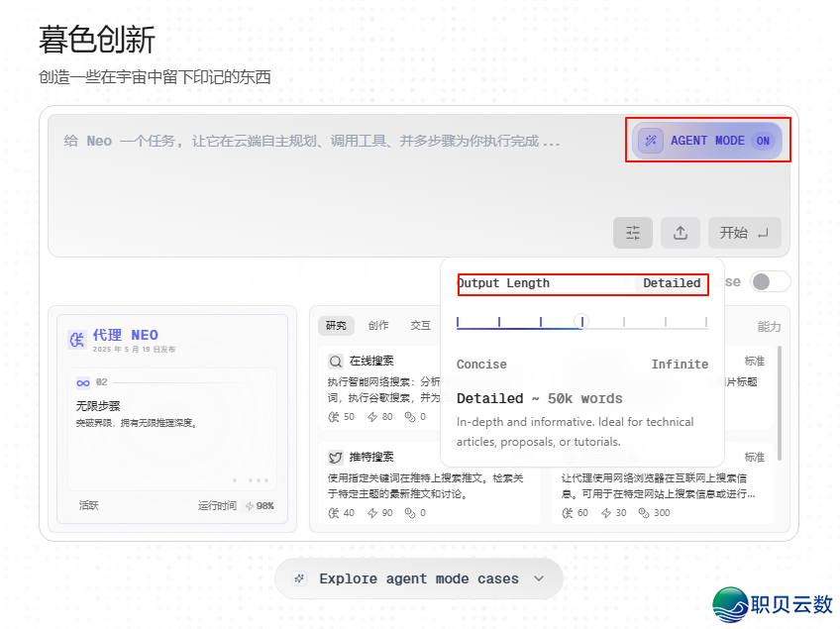Click the lightning icon beside 98%
The image size is (840, 629).
[249, 506]
